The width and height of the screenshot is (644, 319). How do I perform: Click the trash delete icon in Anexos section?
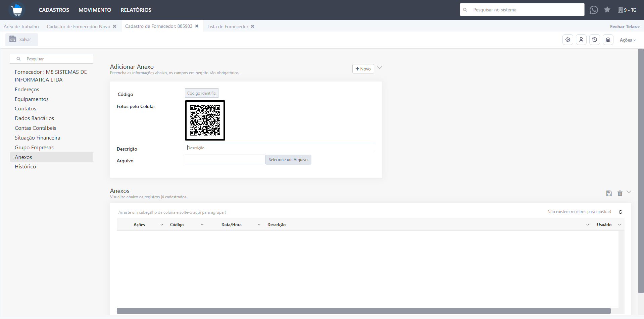[620, 193]
